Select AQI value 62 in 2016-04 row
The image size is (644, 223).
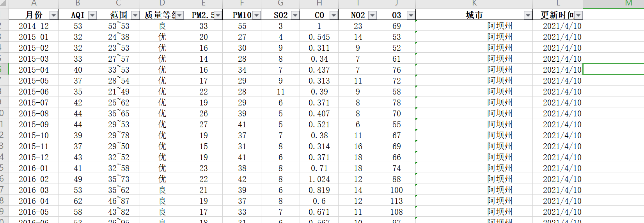click(x=78, y=201)
